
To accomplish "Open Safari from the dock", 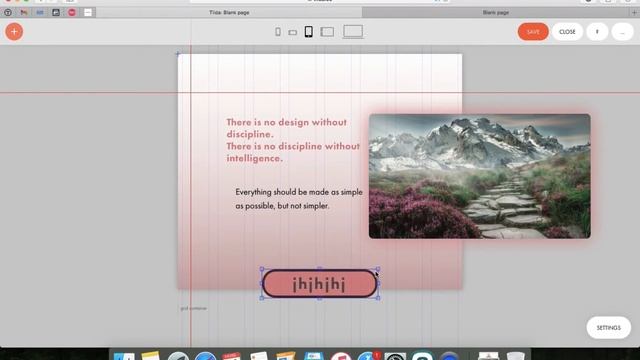I will click(x=205, y=356).
